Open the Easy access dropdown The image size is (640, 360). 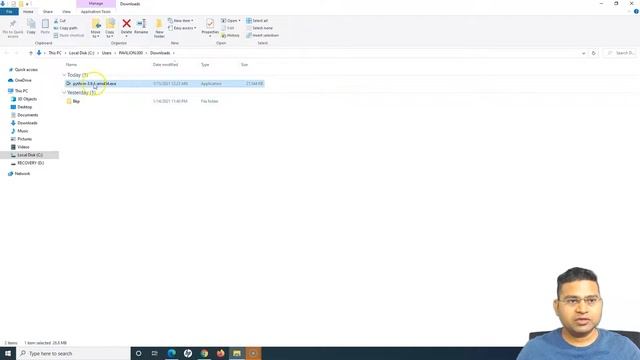pyautogui.click(x=182, y=28)
